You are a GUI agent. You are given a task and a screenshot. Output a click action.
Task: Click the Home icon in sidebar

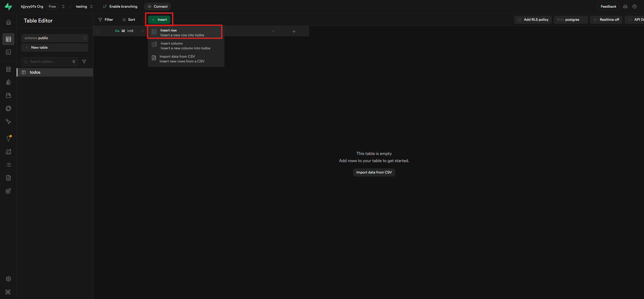[8, 22]
